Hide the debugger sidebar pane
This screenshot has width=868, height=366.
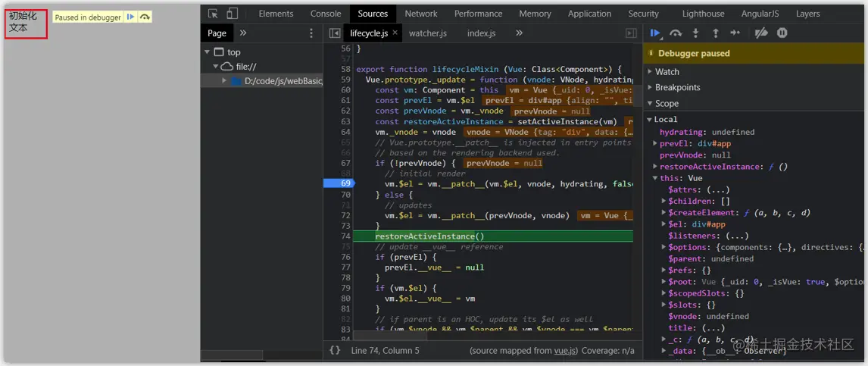coord(631,33)
